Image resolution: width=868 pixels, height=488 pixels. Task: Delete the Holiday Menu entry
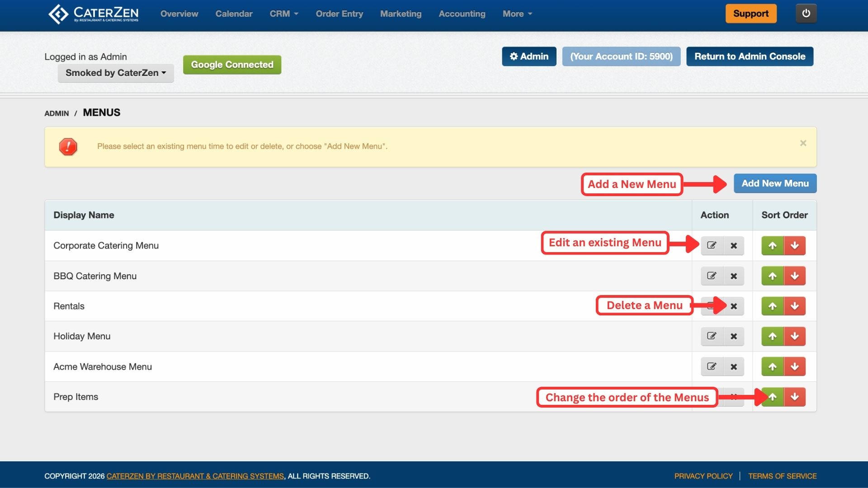(734, 336)
